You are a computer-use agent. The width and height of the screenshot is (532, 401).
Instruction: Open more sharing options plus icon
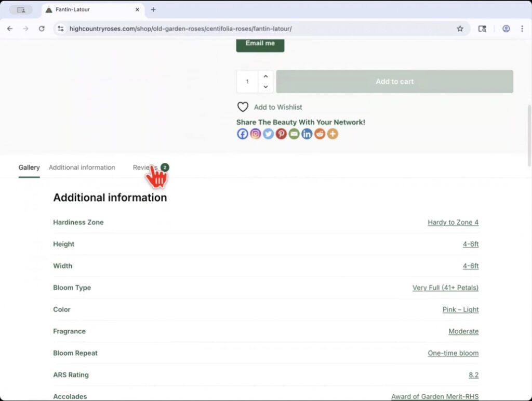pos(332,134)
